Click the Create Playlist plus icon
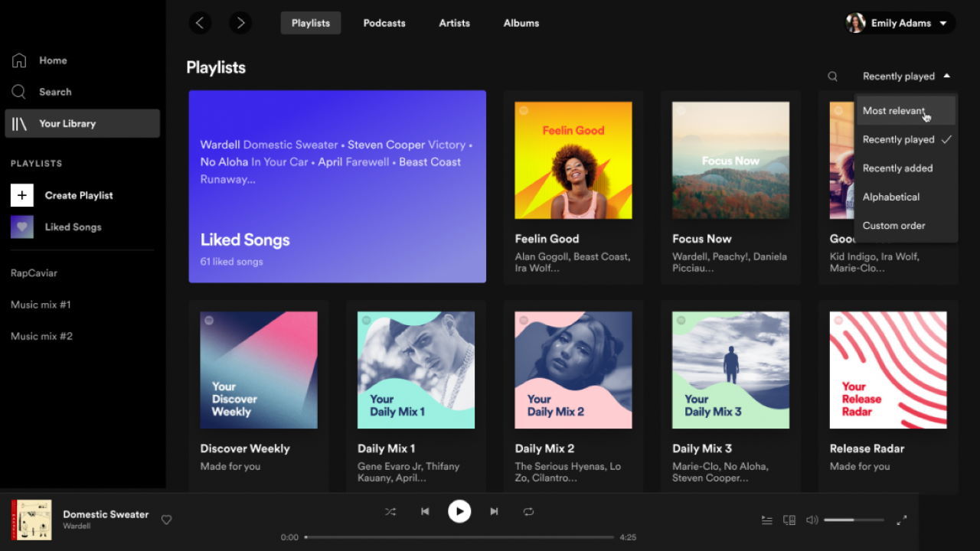Viewport: 980px width, 551px height. coord(21,195)
